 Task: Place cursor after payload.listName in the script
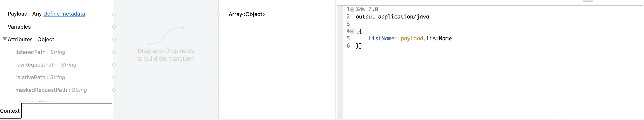pyautogui.click(x=452, y=39)
